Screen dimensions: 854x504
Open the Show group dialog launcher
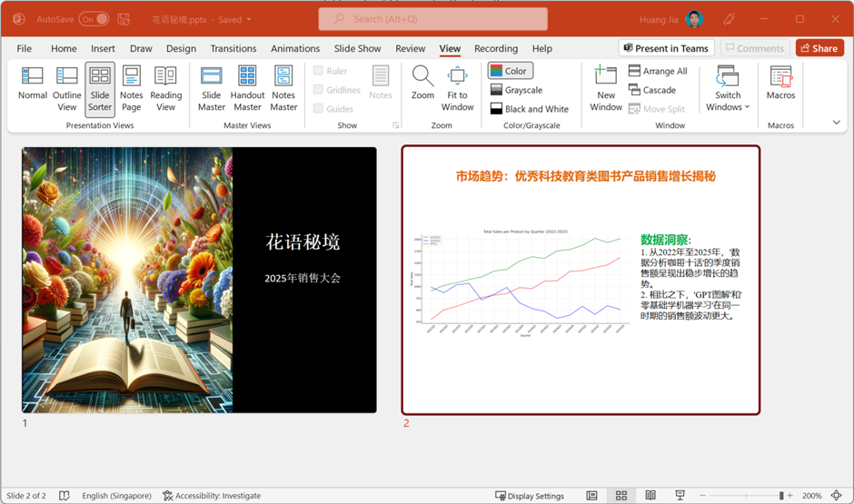tap(395, 125)
